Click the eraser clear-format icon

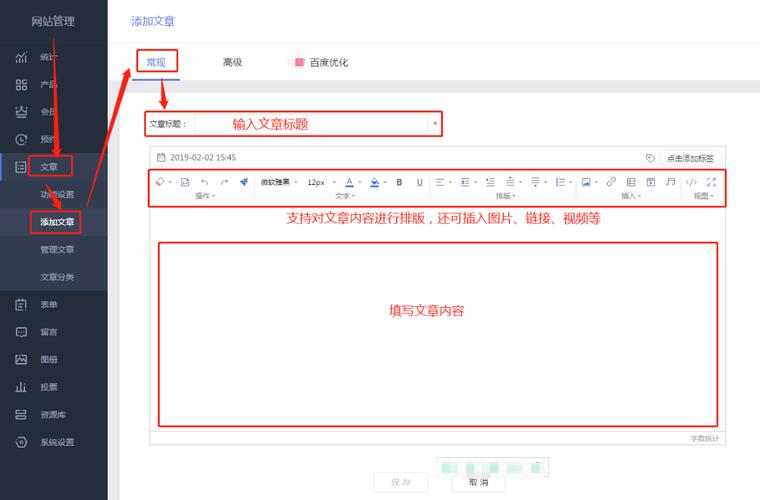click(x=159, y=182)
